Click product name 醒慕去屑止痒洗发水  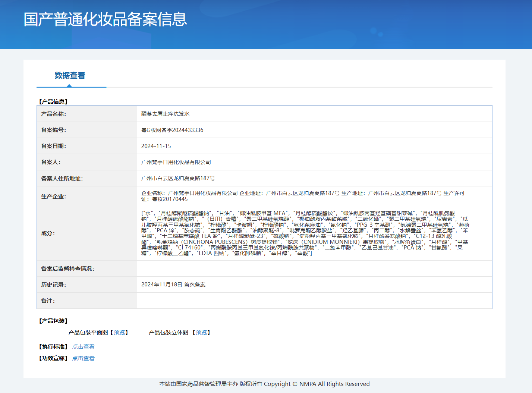tap(165, 114)
